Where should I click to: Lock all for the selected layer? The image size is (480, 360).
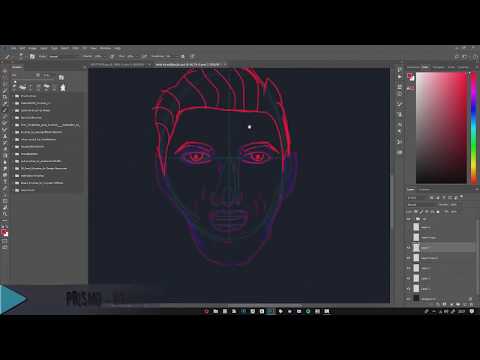tap(438, 212)
